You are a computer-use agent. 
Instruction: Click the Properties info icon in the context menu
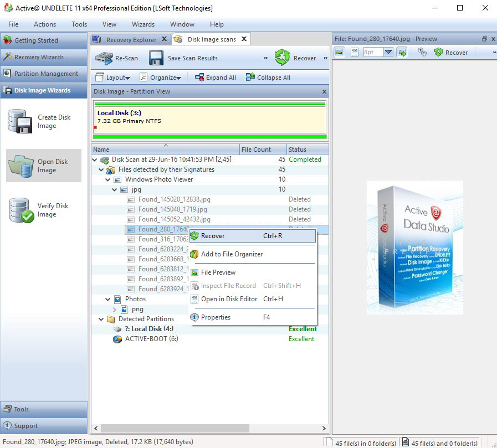pyautogui.click(x=194, y=317)
